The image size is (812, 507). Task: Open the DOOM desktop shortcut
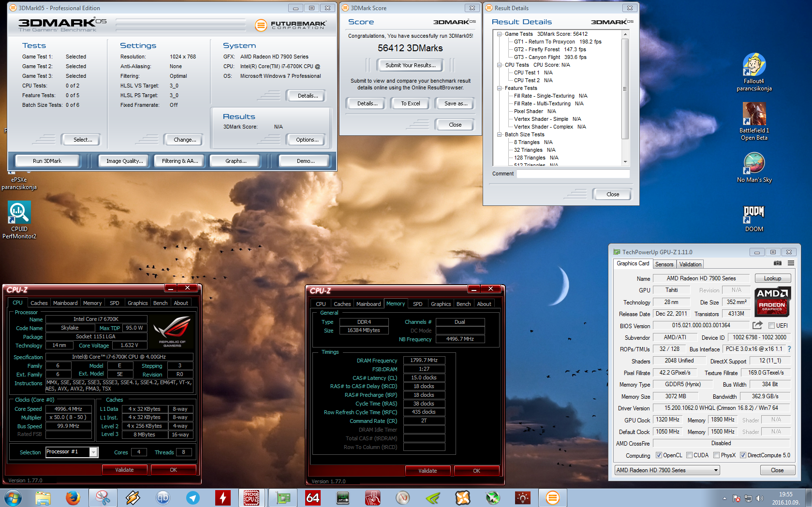tap(754, 218)
